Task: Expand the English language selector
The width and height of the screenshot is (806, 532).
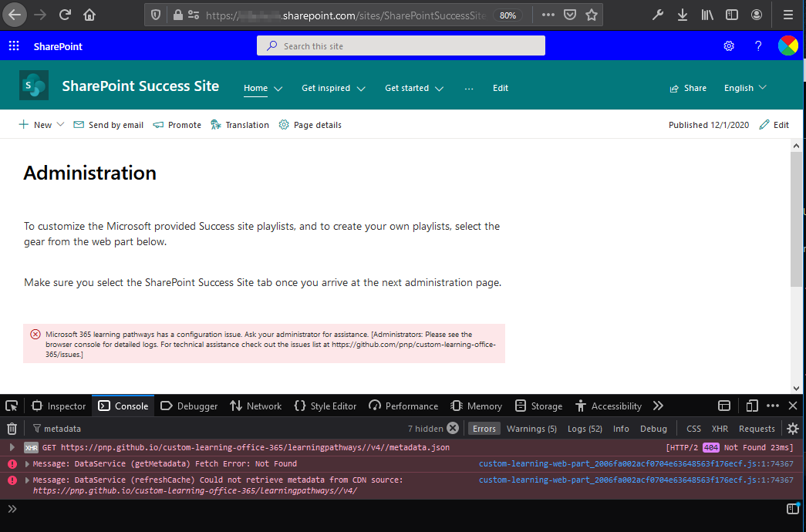Action: 744,88
